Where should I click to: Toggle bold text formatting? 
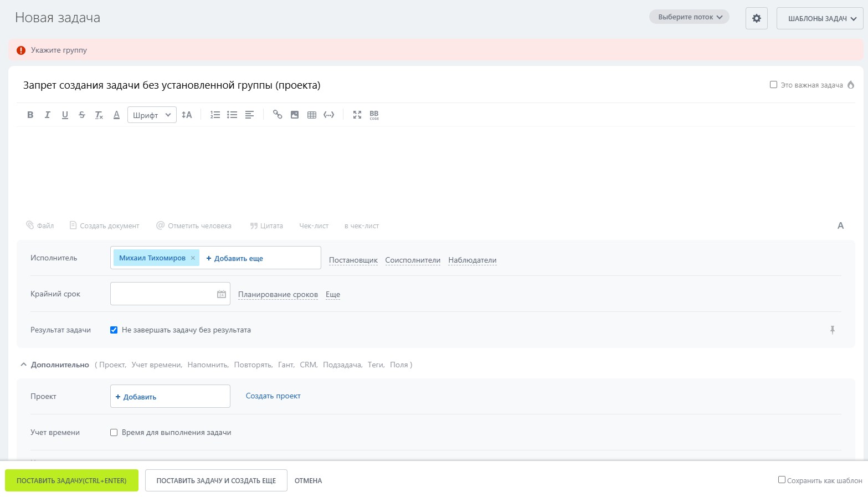point(30,115)
